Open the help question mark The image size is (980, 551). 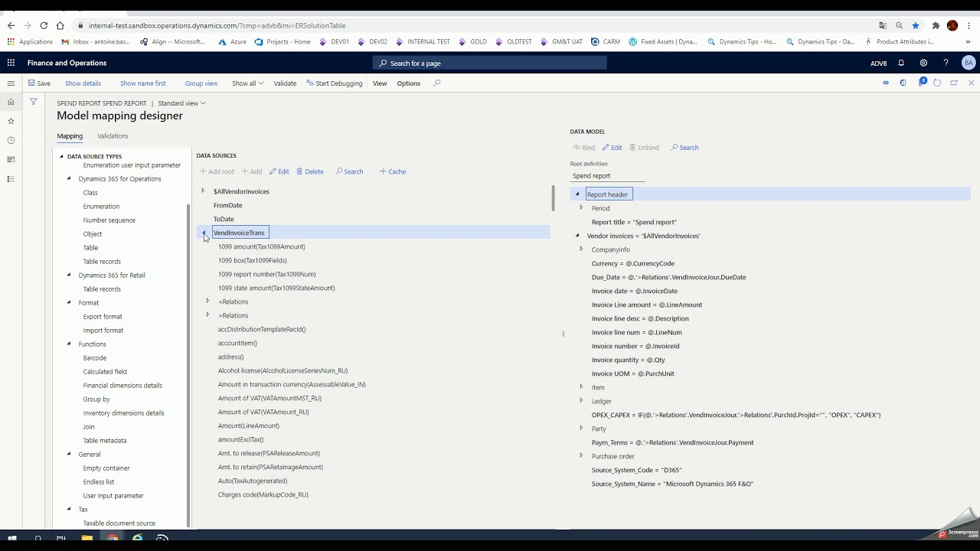pos(946,63)
